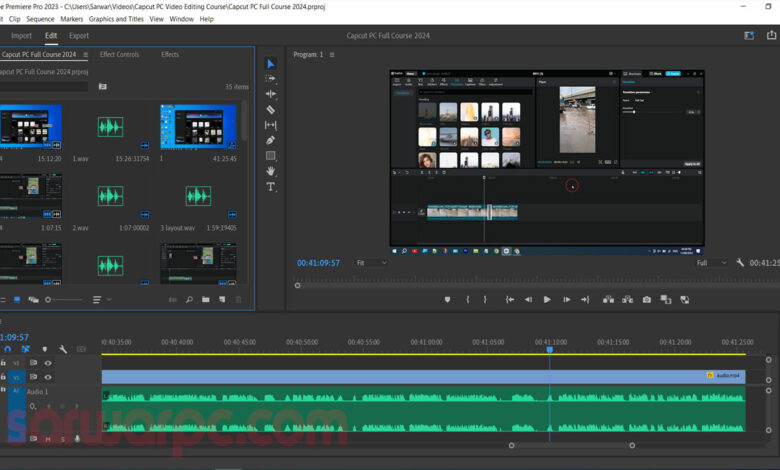This screenshot has width=780, height=470.
Task: Select the Pen tool
Action: 271,140
